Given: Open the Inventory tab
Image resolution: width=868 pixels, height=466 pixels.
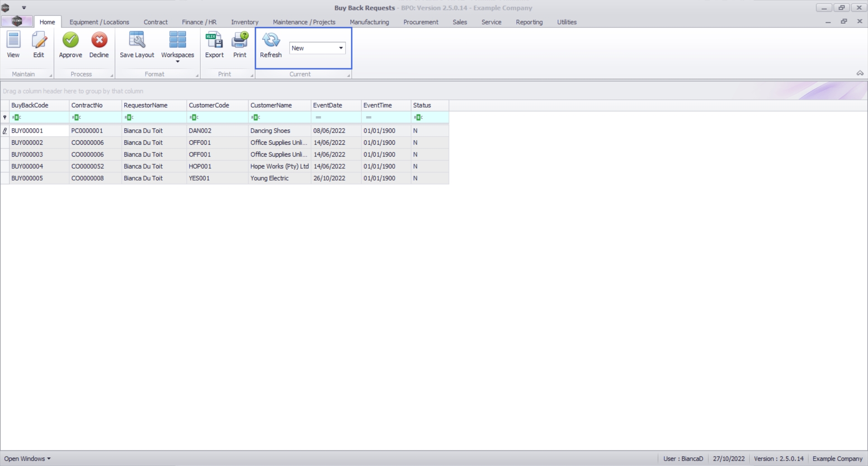Looking at the screenshot, I should [245, 22].
